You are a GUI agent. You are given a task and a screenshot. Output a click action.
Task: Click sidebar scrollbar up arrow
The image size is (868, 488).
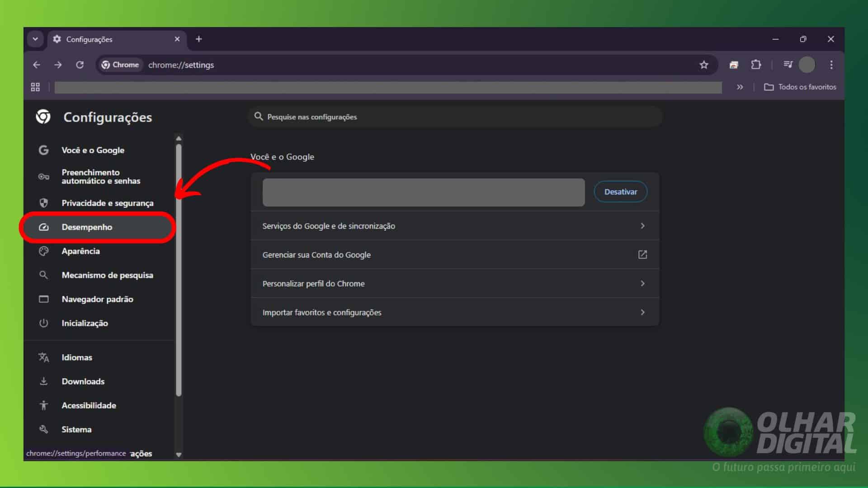point(179,138)
